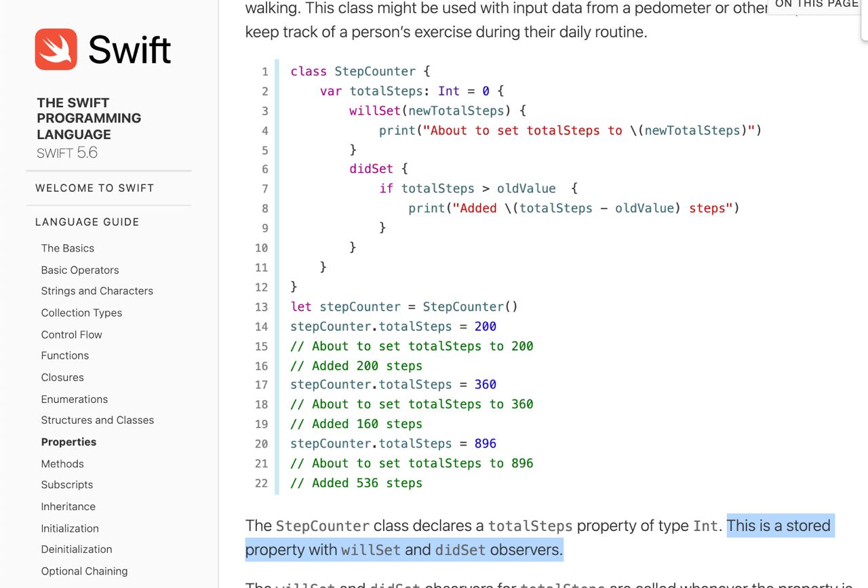Image resolution: width=868 pixels, height=588 pixels.
Task: Open Enumerations chapter
Action: 75,399
